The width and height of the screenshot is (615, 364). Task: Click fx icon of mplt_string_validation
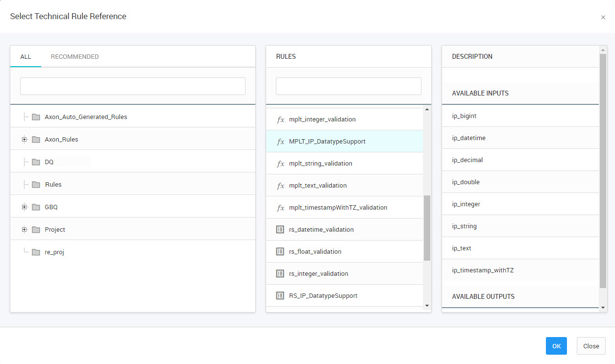click(x=280, y=164)
